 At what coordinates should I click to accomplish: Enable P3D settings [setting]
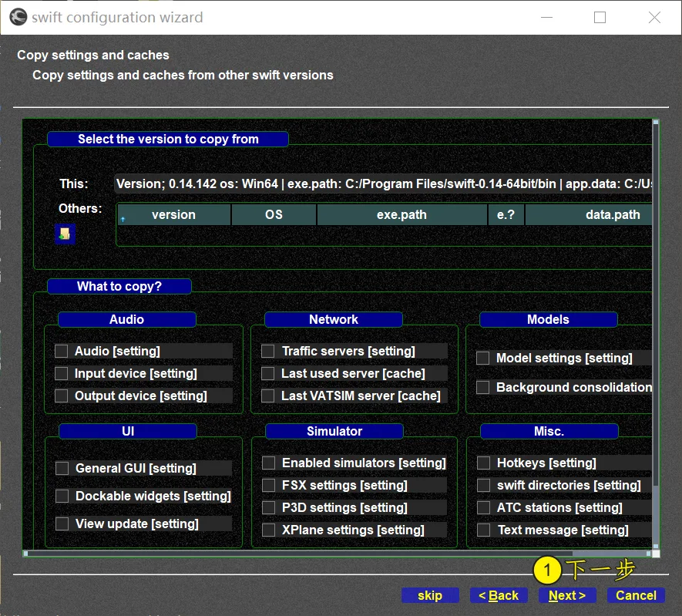click(x=269, y=507)
